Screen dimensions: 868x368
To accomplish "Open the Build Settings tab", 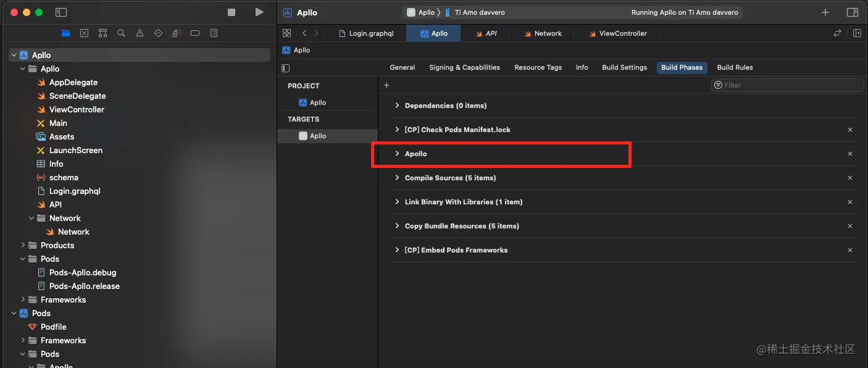I will click(625, 67).
